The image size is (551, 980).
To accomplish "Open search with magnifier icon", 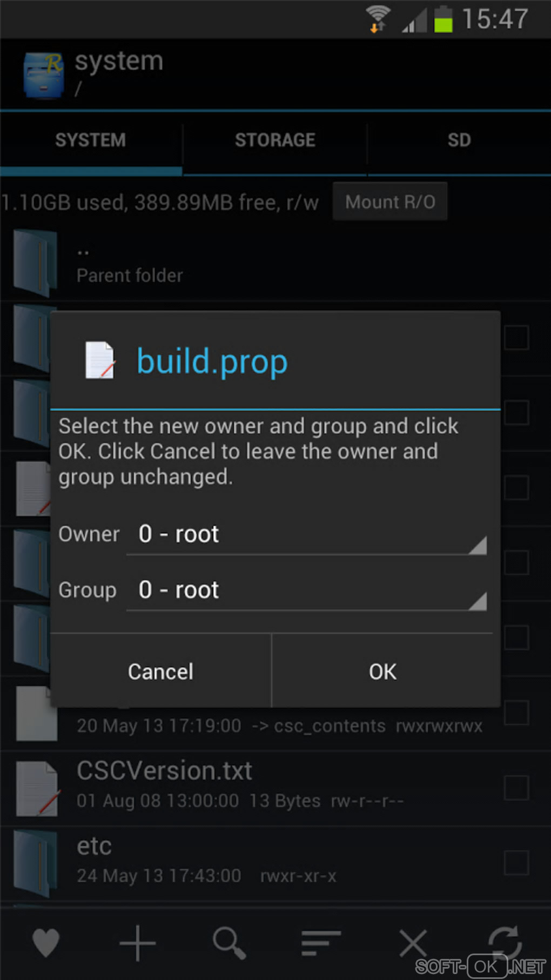I will 230,943.
